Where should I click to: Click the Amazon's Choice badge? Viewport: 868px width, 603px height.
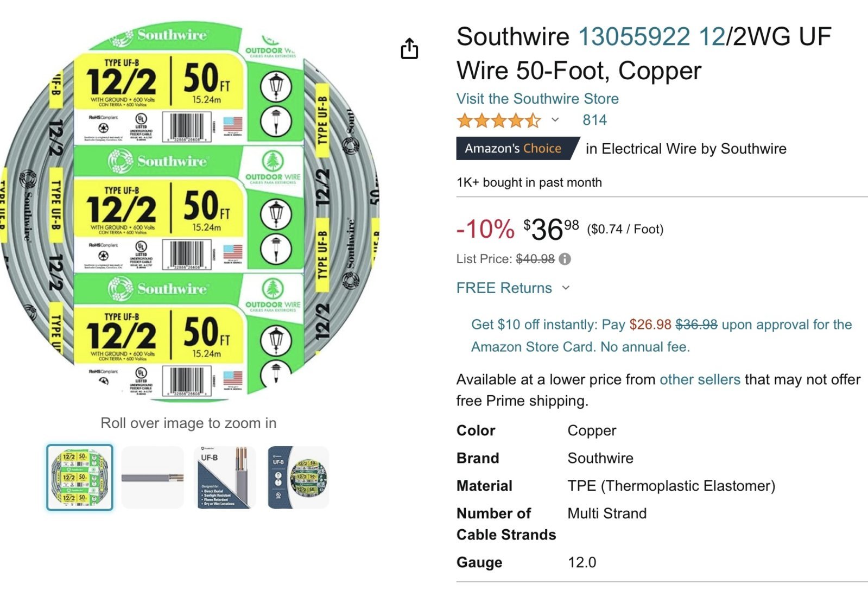click(x=518, y=149)
